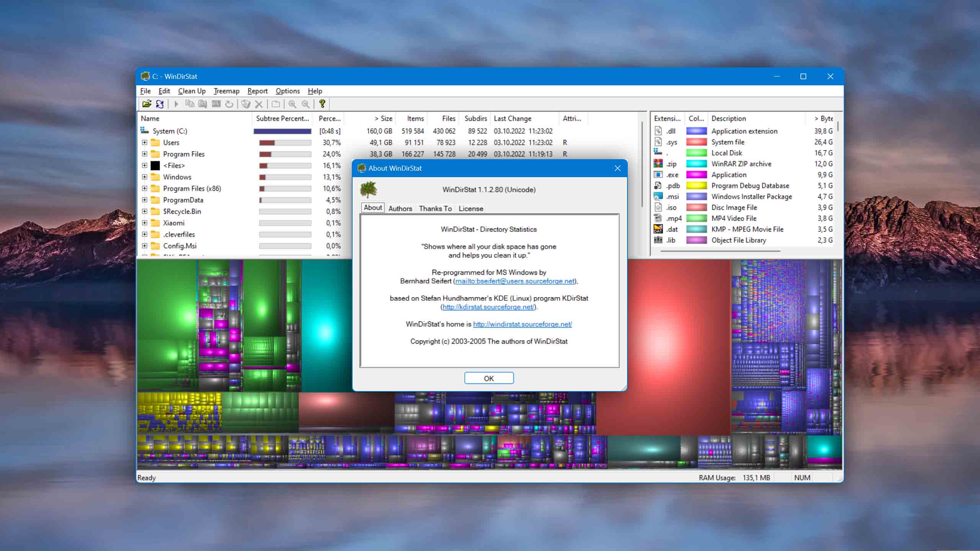Screen dimensions: 980x551
Task: Click the Refresh Selected toolbar icon
Action: [x=229, y=104]
